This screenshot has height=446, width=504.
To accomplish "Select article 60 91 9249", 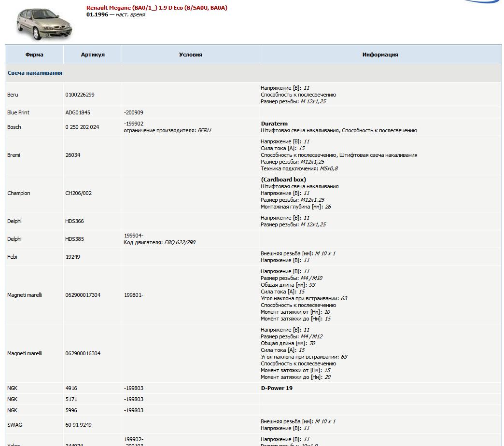I will pyautogui.click(x=78, y=425).
